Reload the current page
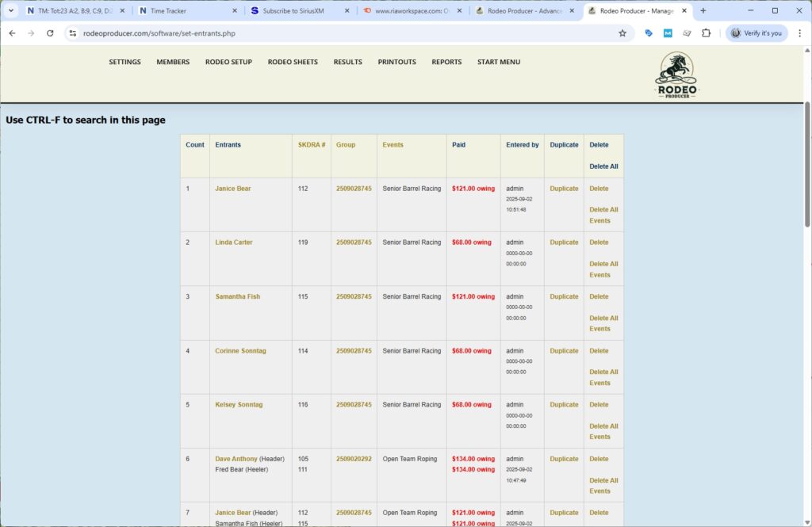The width and height of the screenshot is (812, 527). coord(49,34)
